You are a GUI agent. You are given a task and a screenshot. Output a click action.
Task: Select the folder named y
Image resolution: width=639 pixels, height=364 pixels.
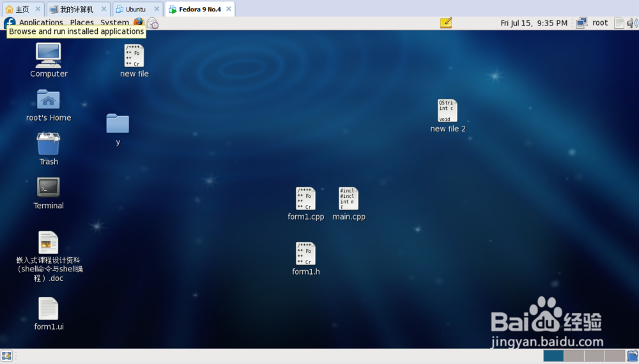pos(118,123)
